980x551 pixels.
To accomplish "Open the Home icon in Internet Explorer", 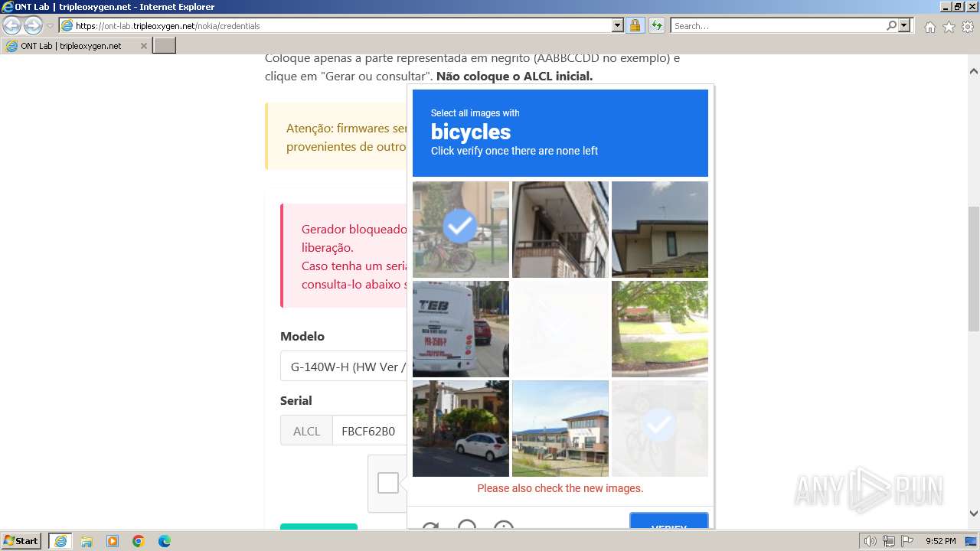I will pos(929,27).
